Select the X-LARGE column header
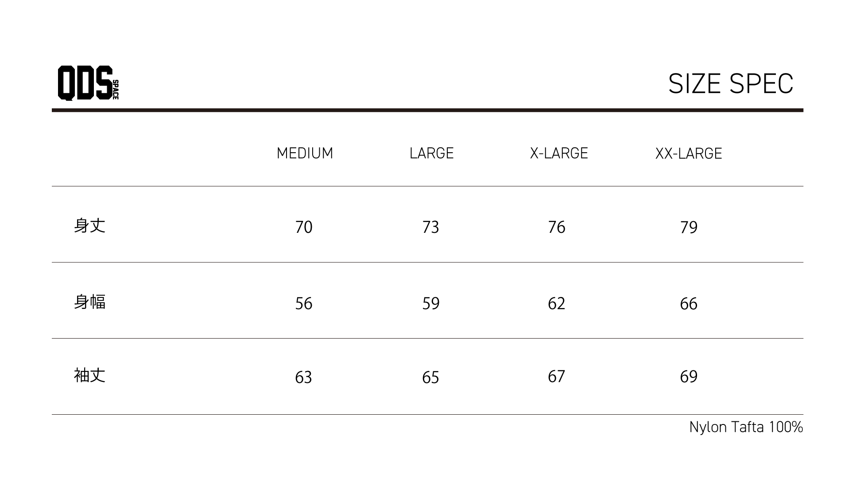 [559, 153]
